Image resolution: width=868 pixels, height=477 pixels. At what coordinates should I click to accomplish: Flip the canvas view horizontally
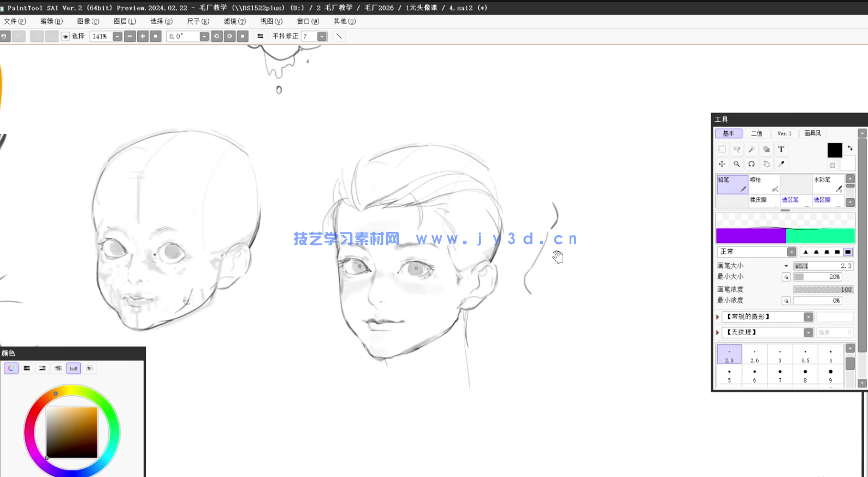[260, 37]
